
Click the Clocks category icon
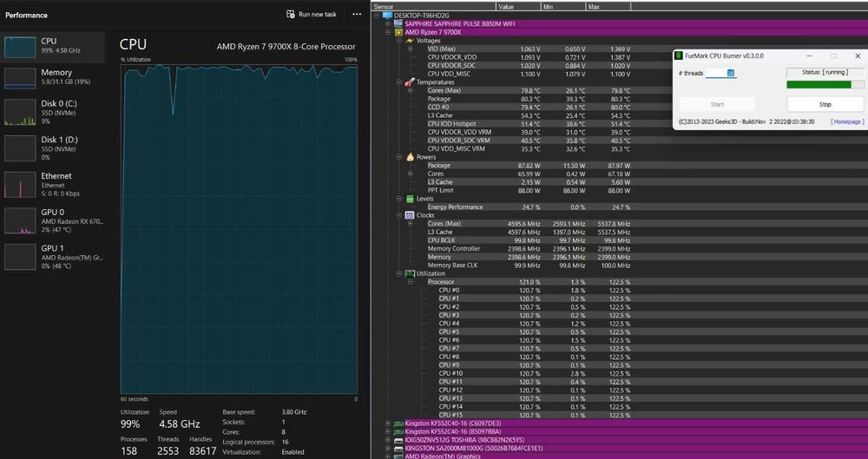click(410, 215)
